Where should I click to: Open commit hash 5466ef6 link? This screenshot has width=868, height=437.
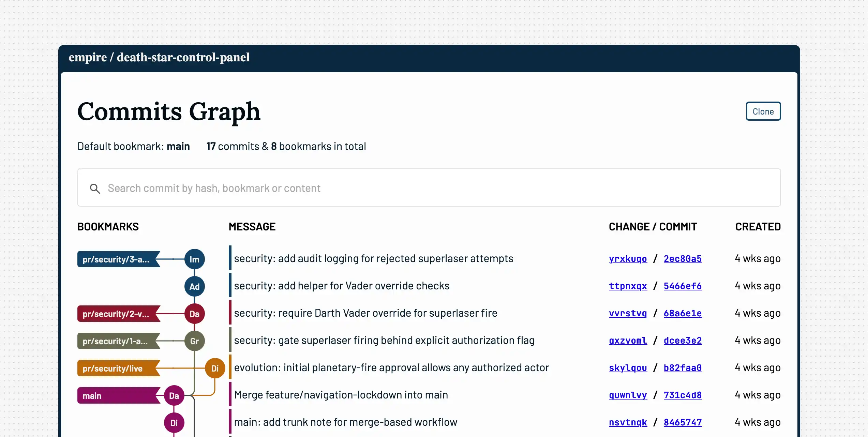(683, 286)
